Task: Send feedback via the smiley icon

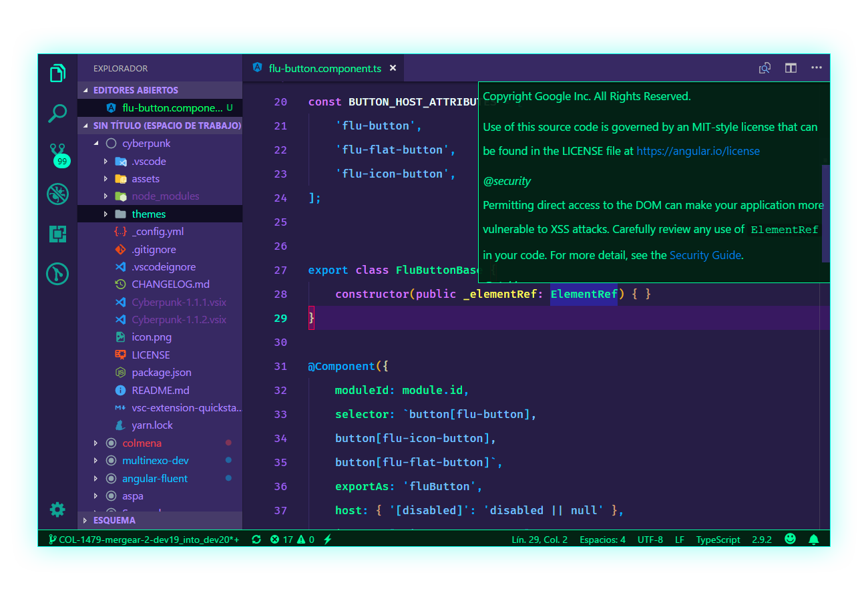Action: (x=790, y=539)
